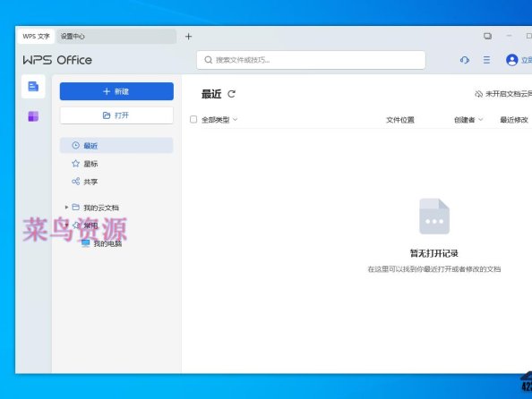Add a new tab with plus button
This screenshot has width=532, height=399.
click(189, 37)
